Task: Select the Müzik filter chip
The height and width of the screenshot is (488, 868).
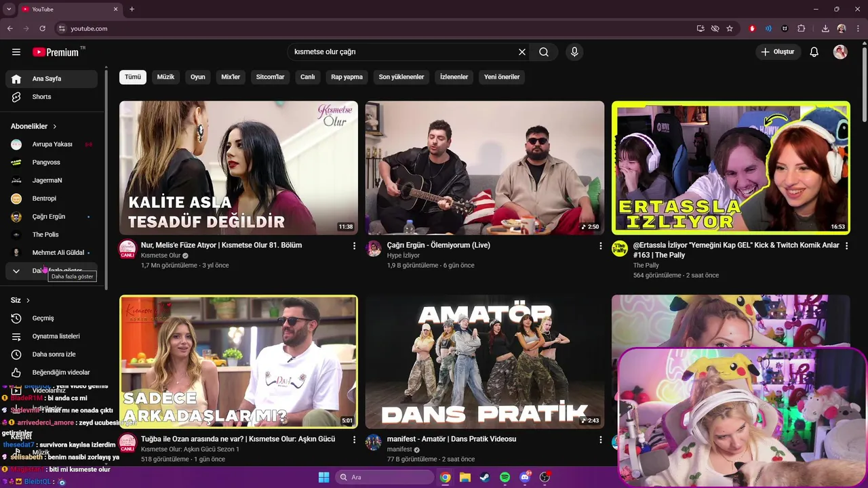Action: [165, 77]
